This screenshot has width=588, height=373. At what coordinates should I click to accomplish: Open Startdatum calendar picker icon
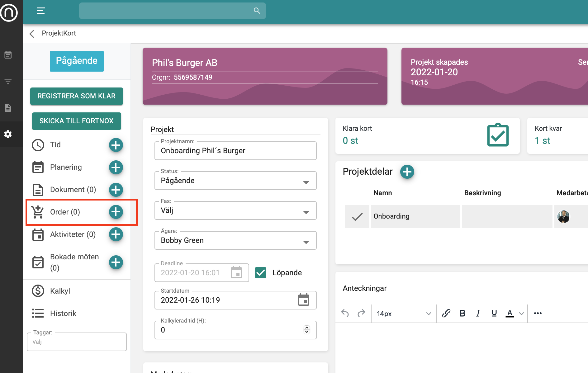coord(303,300)
